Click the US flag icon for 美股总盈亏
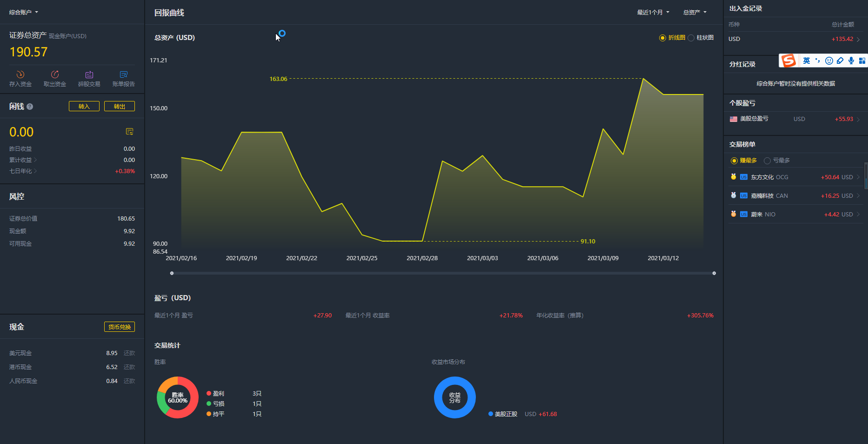The height and width of the screenshot is (444, 868). click(734, 119)
